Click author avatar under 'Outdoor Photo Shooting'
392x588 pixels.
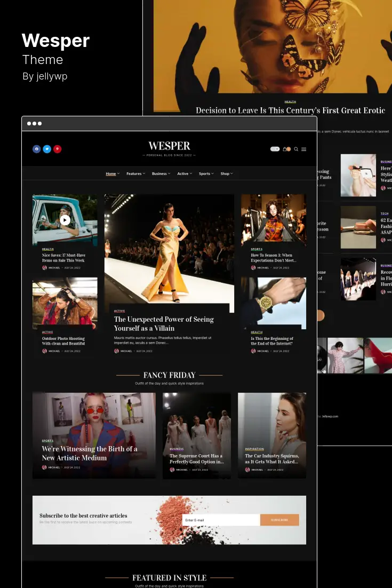(x=44, y=351)
